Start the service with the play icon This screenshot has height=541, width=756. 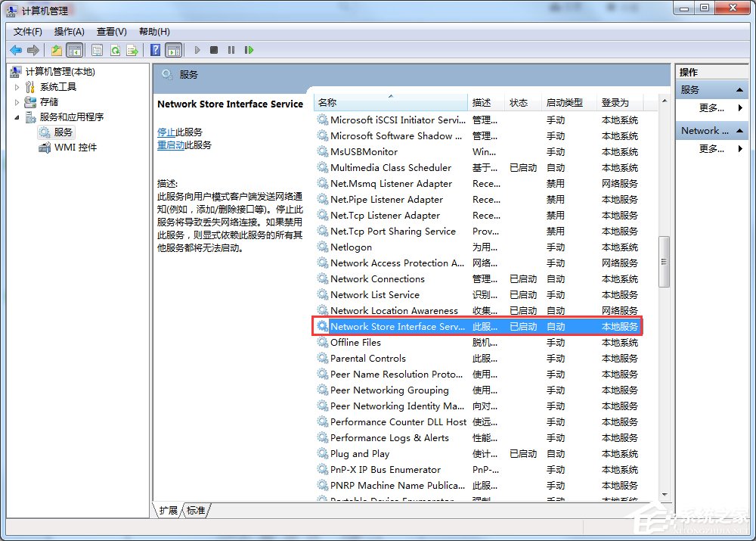pos(197,50)
